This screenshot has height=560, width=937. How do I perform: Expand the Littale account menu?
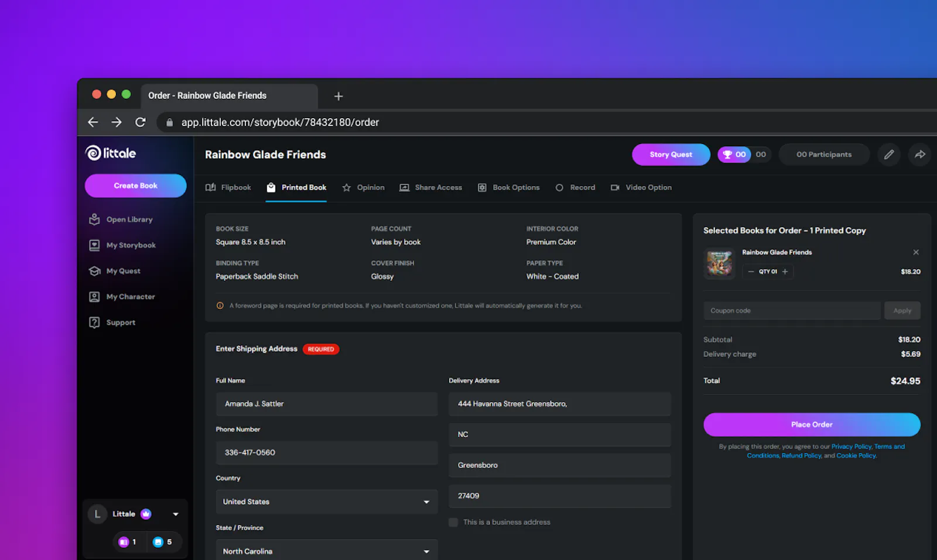point(175,514)
